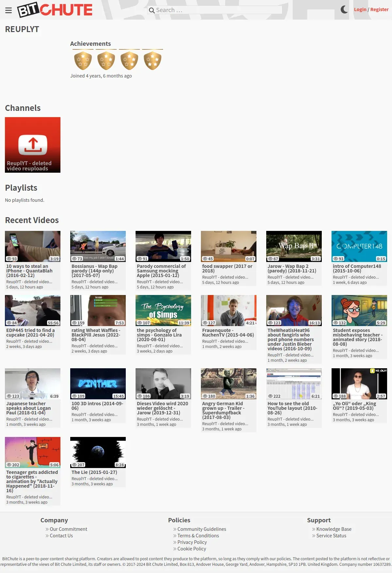392x573 pixels.
Task: Click title 'Jarow - Wap Bap 2 (parody)'
Action: point(292,269)
